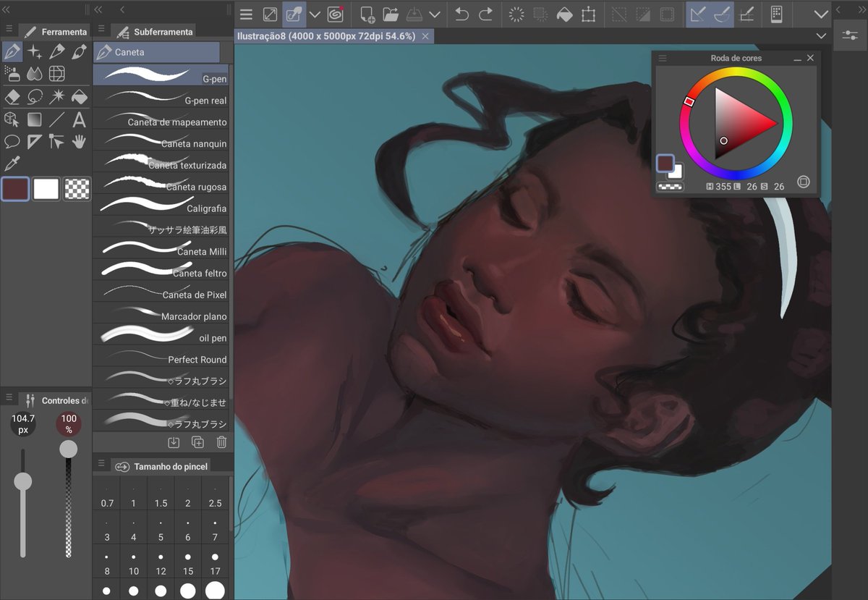Select the Gradient tool
The image size is (868, 600).
[x=34, y=119]
